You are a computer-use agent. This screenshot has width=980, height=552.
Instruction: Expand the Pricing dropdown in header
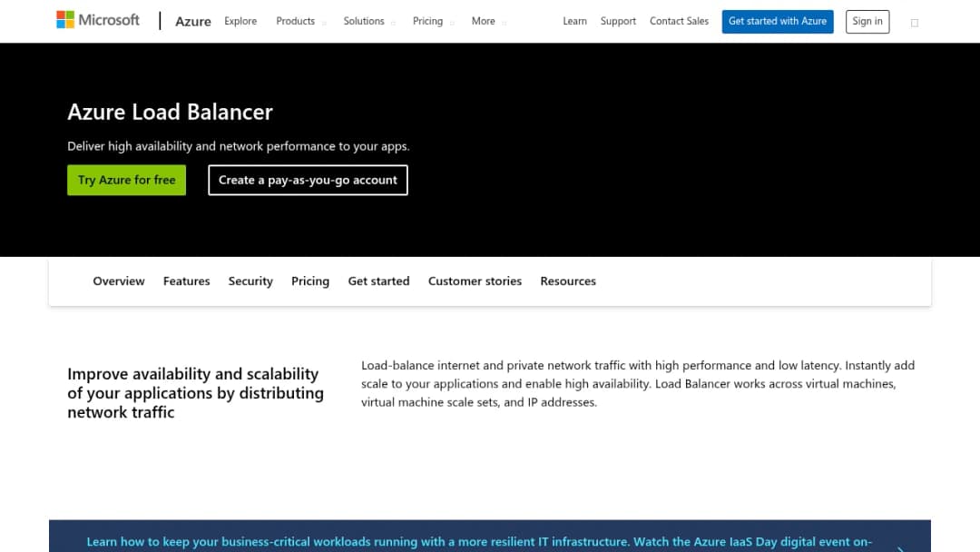(x=433, y=21)
